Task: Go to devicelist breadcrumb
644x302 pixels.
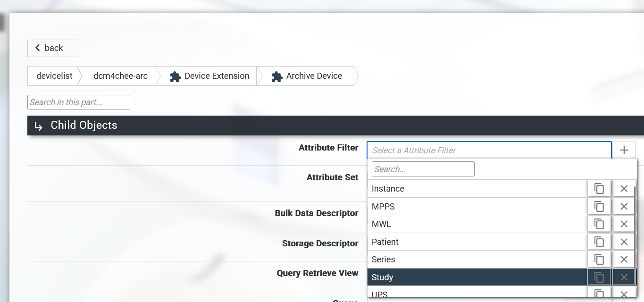Action: tap(54, 76)
